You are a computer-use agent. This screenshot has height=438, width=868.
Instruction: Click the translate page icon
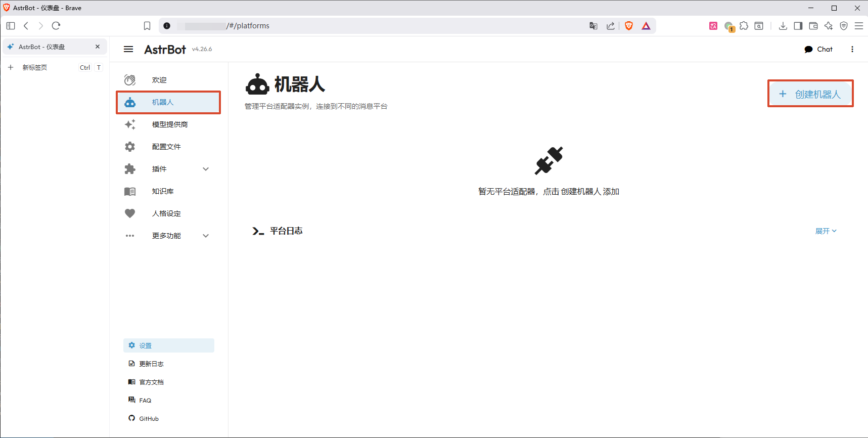click(x=593, y=26)
